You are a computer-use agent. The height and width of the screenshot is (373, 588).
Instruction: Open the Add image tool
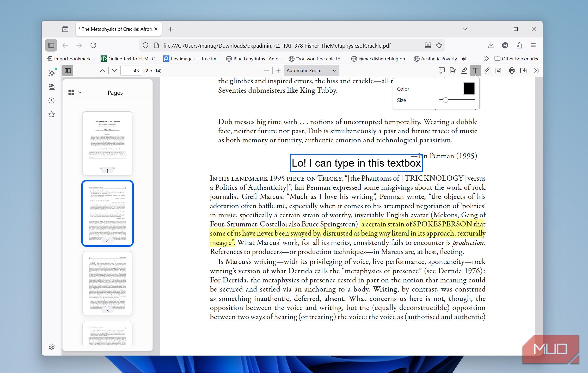coord(498,71)
